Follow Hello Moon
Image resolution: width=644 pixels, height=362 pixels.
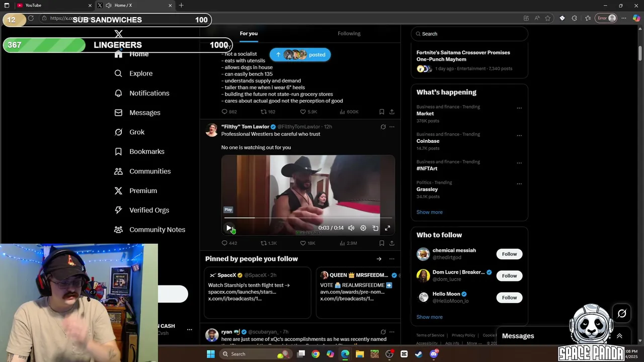(509, 298)
